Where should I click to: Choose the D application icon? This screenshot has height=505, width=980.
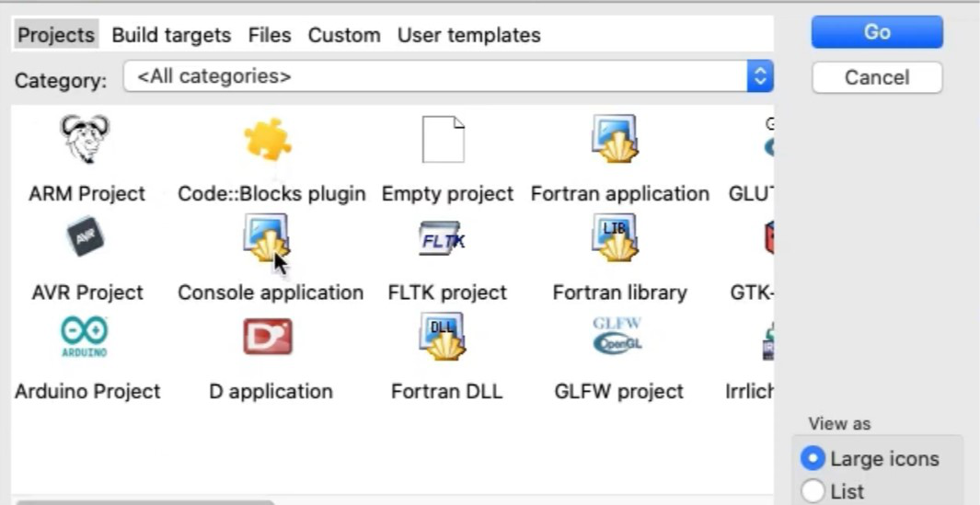tap(267, 337)
